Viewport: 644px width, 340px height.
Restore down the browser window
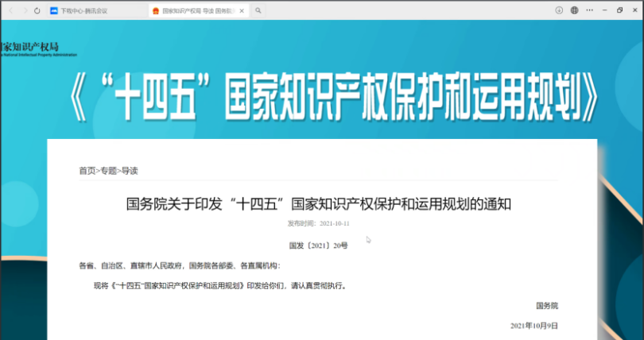[x=619, y=10]
